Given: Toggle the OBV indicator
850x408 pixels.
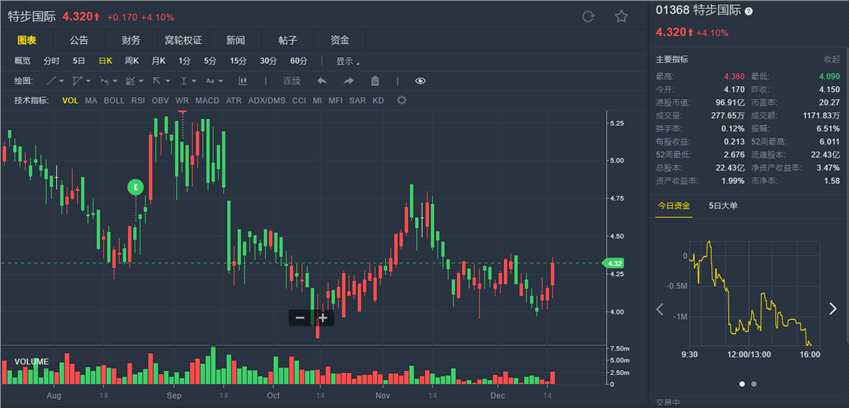Looking at the screenshot, I should tap(160, 101).
